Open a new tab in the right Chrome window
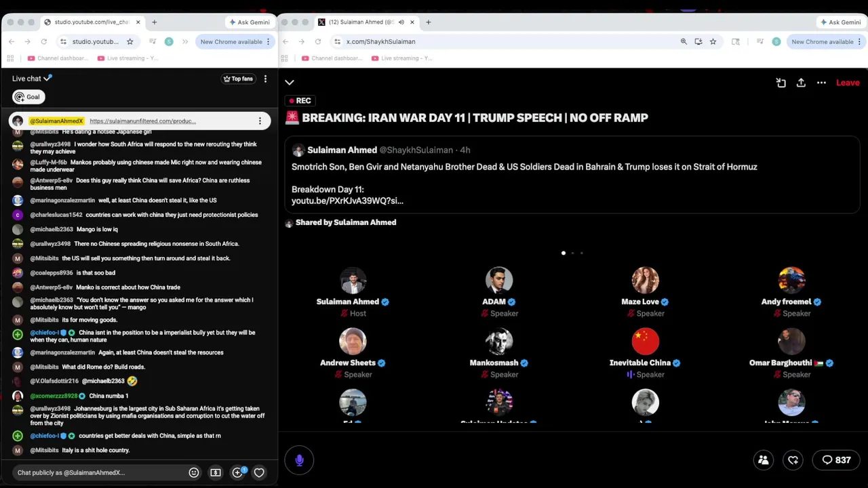The height and width of the screenshot is (488, 868). tap(428, 22)
